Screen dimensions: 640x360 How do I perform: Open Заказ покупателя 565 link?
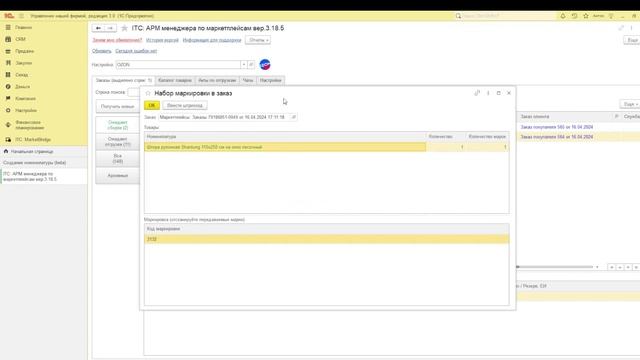coord(557,127)
